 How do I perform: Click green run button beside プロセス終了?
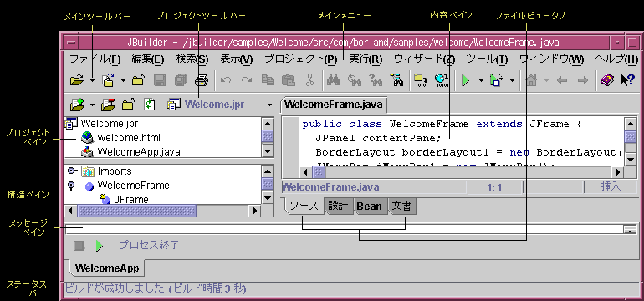(x=99, y=246)
